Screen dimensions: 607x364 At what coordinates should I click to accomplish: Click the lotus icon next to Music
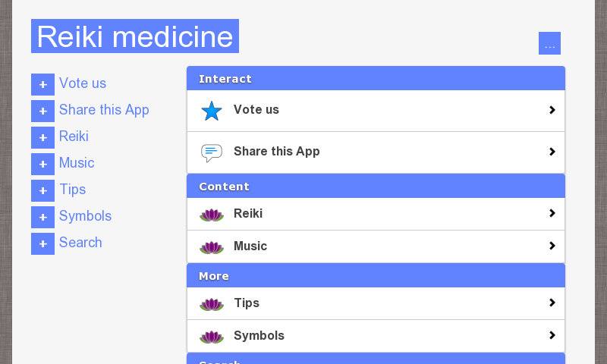(212, 247)
